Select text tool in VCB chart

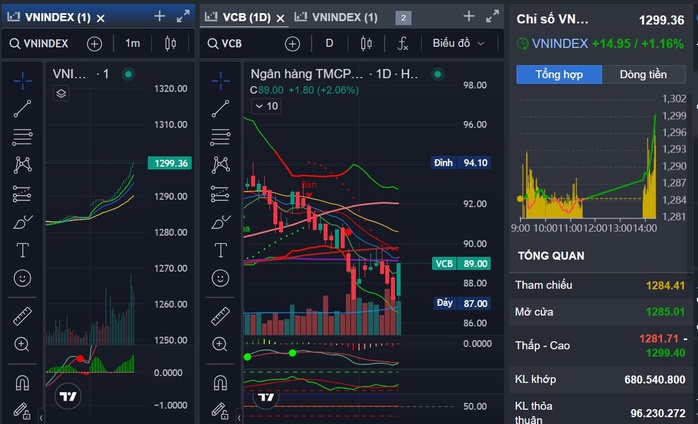click(220, 250)
